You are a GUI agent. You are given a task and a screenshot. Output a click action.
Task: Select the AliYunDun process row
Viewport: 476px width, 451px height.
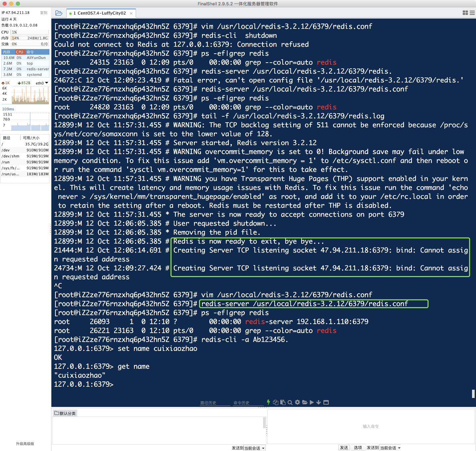point(26,58)
